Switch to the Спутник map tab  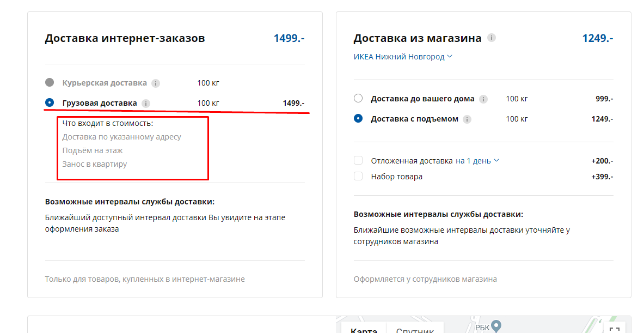415,329
